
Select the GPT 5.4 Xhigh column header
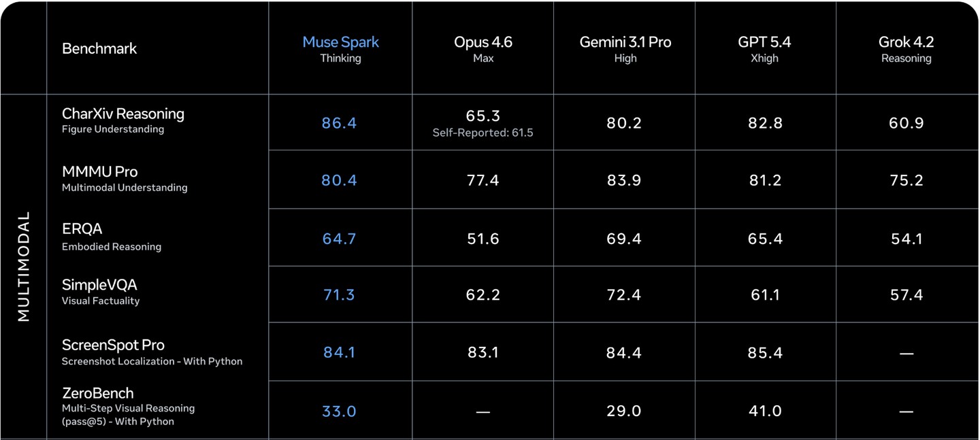764,48
